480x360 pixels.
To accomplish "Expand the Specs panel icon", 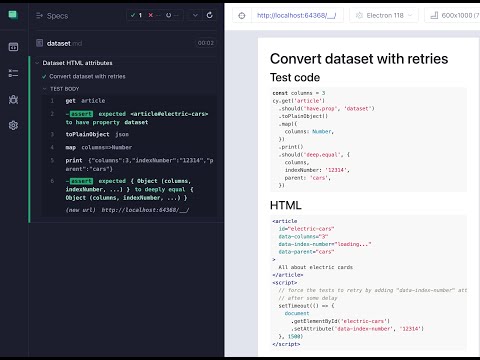I will pos(39,16).
